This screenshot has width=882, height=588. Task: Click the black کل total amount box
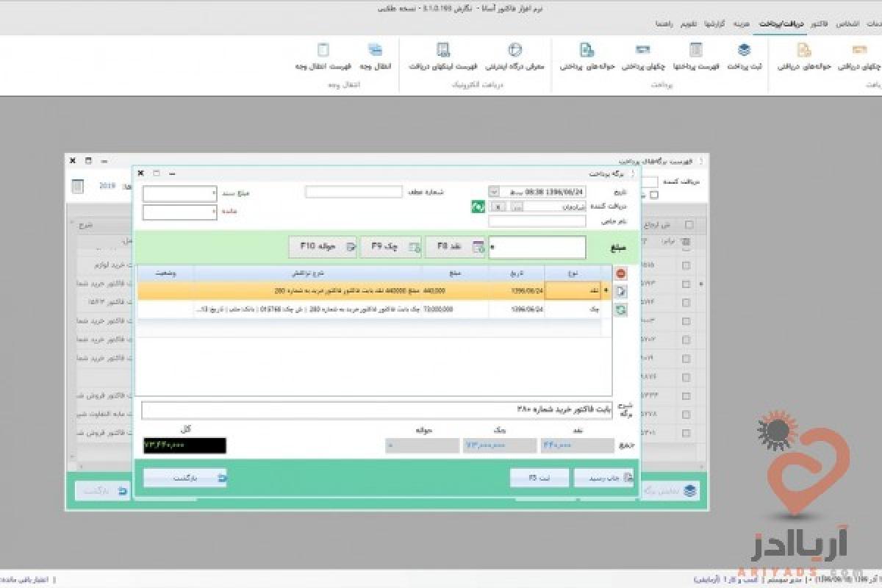(184, 445)
